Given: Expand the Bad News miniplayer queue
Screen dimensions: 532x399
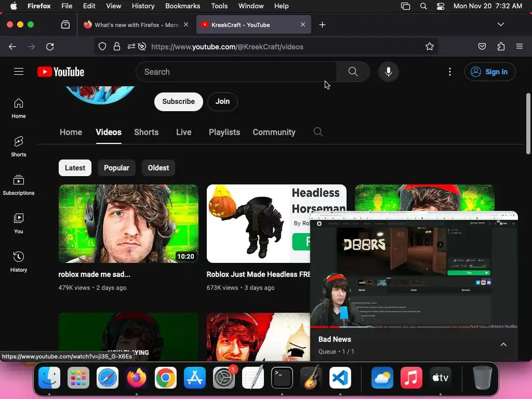Looking at the screenshot, I should click(x=503, y=344).
